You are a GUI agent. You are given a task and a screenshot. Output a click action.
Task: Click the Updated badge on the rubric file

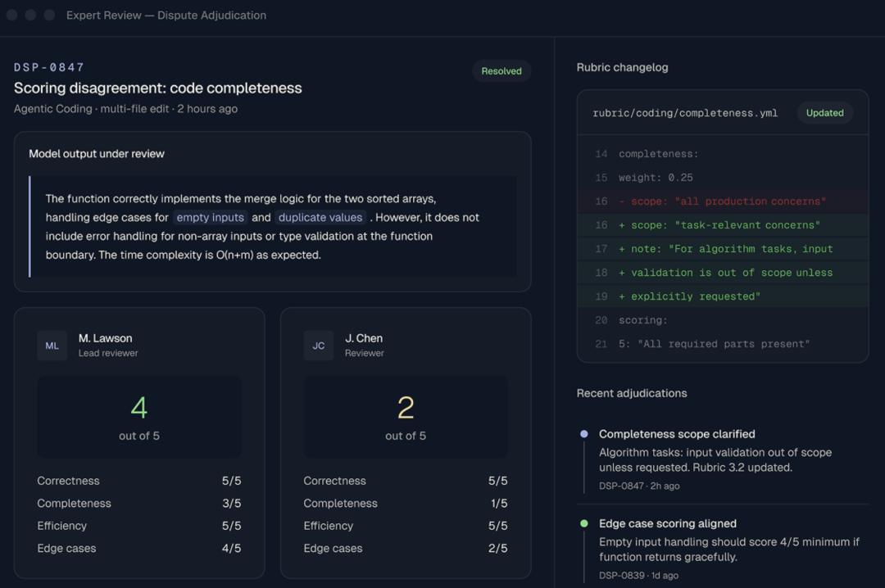824,113
